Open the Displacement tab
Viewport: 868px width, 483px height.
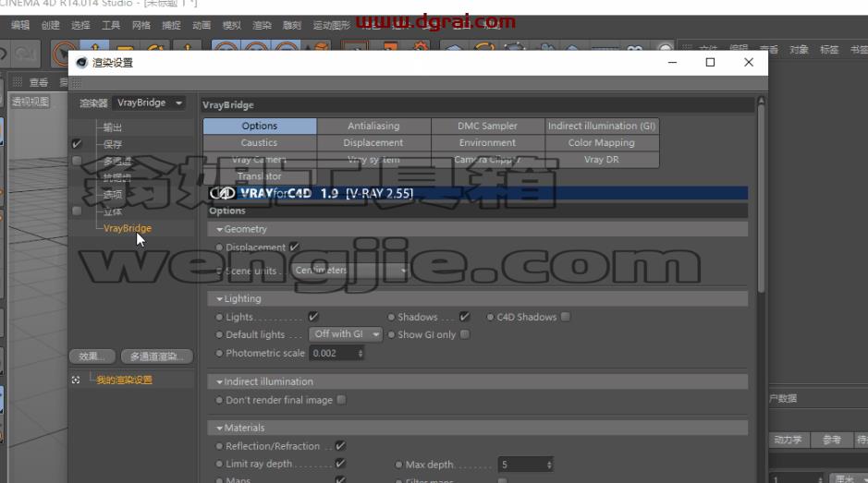tap(373, 143)
